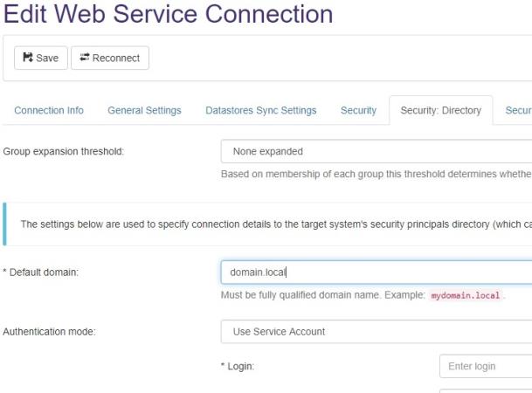Click the Default domain label
This screenshot has height=393, width=532.
(x=41, y=272)
